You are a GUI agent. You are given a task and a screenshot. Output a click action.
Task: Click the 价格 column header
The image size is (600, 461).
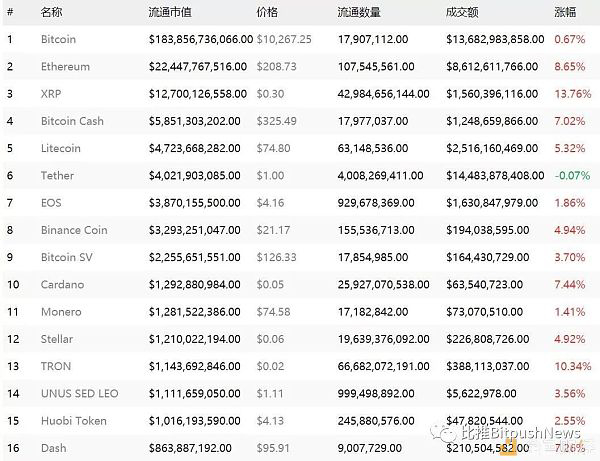pos(267,12)
